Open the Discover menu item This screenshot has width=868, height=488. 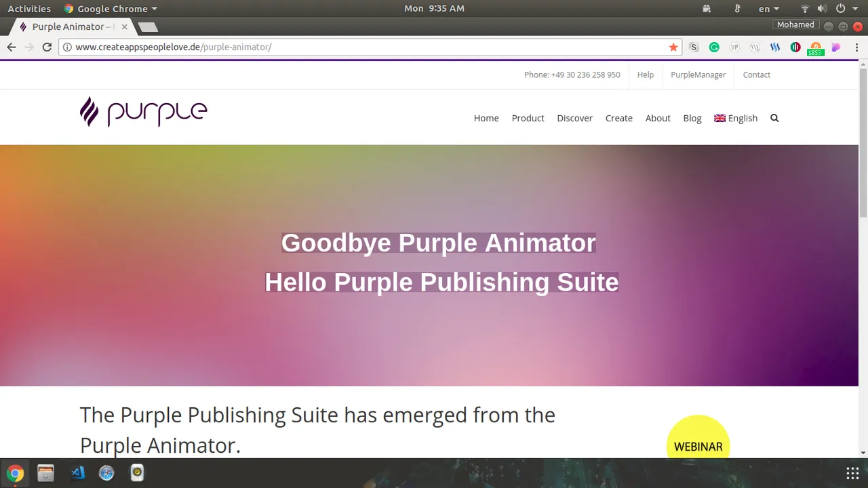574,118
